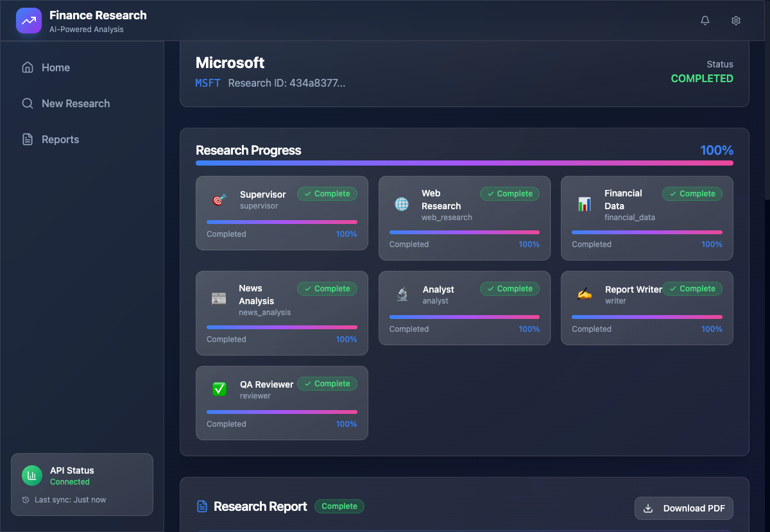Click the Research Report heading
Image resolution: width=770 pixels, height=532 pixels.
coord(261,506)
